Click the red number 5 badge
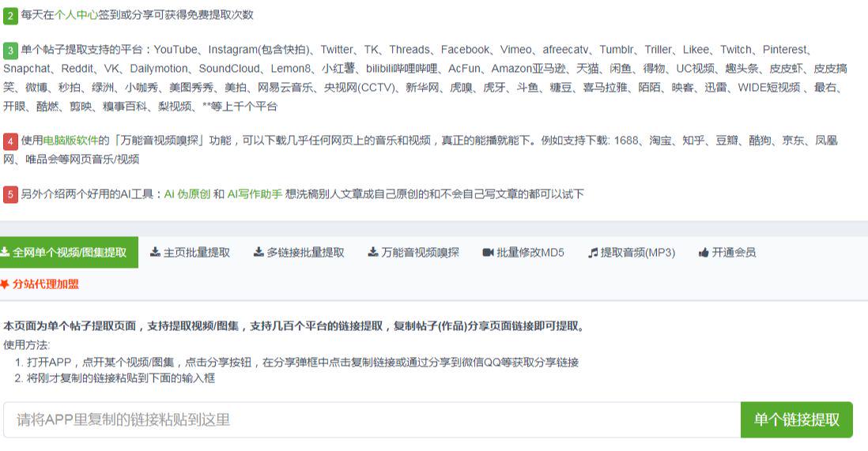Viewport: 868px width, 451px height. coord(10,195)
